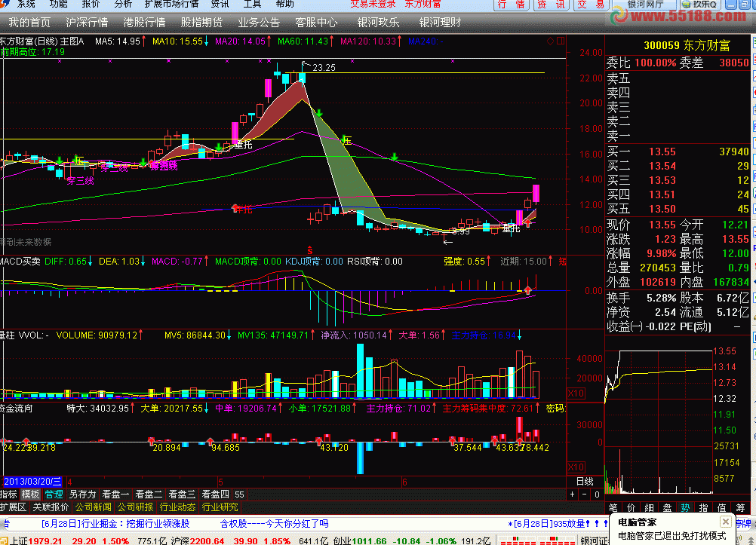The width and height of the screenshot is (756, 545).
Task: Click the 创业 index value 1011.66
Action: [369, 540]
